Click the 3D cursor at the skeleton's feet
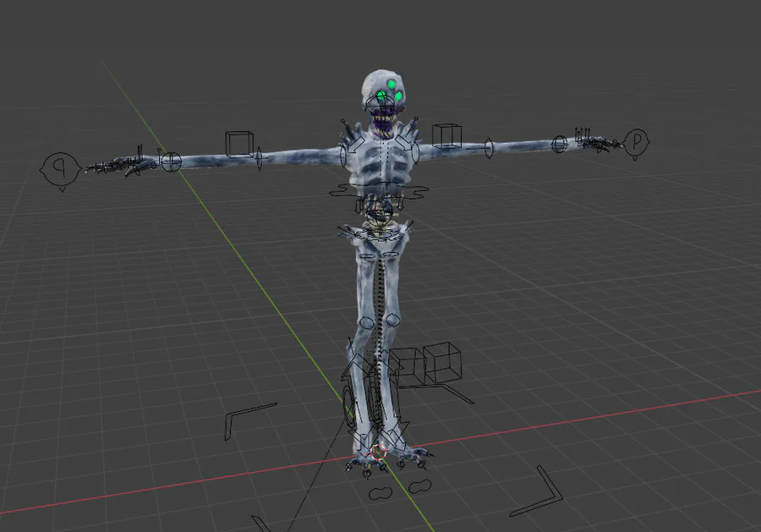Viewport: 761px width, 532px height. click(378, 452)
